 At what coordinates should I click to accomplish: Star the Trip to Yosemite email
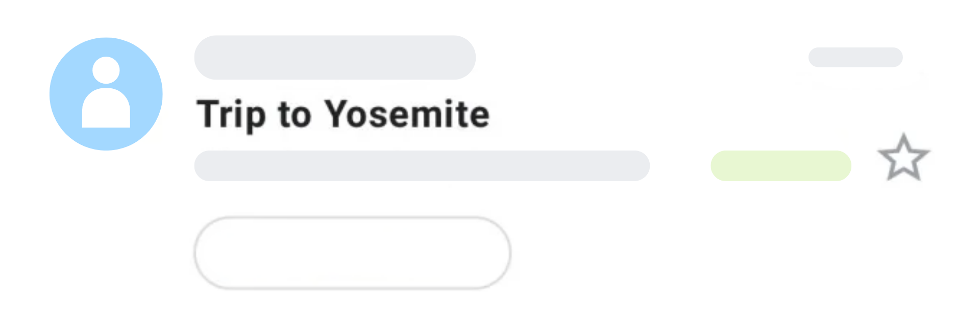(903, 158)
